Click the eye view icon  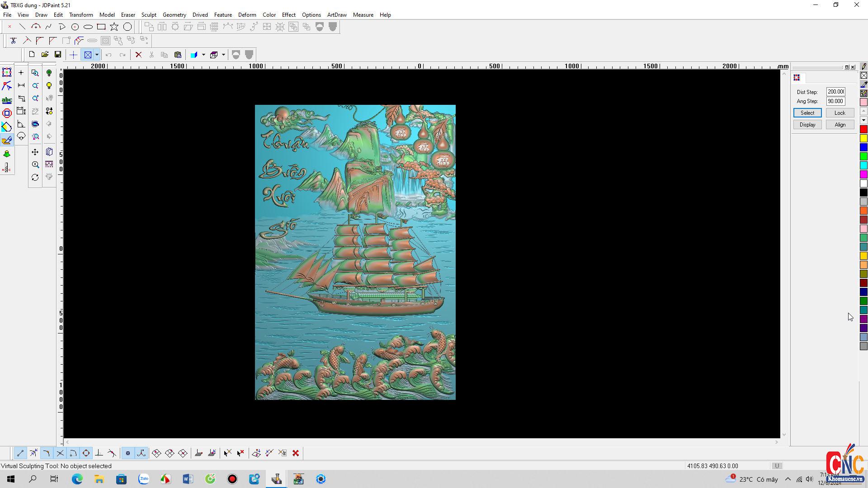[x=35, y=124]
